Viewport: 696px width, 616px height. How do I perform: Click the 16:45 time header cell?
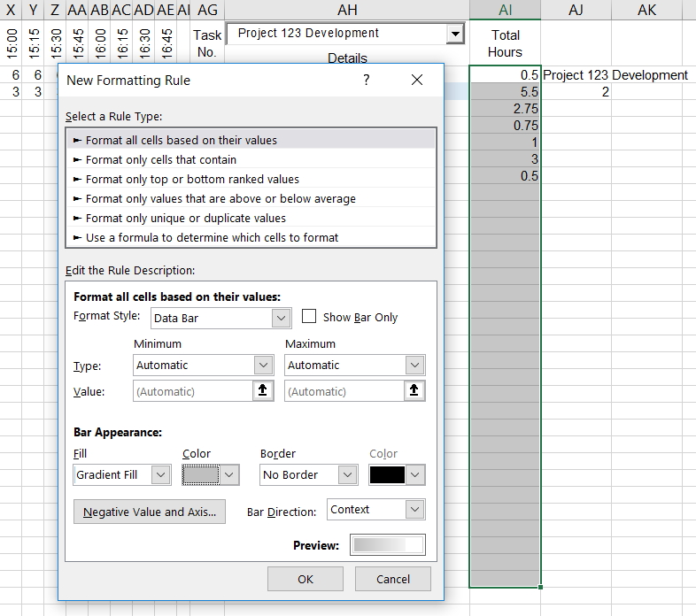pos(166,43)
